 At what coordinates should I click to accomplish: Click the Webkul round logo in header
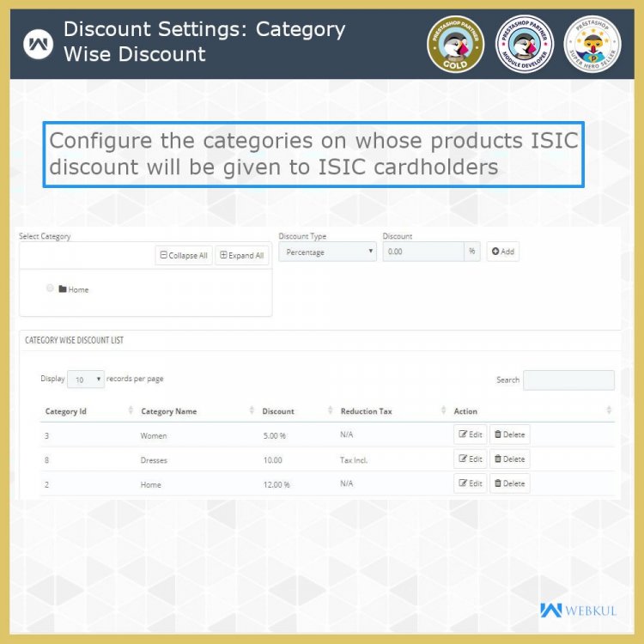pos(38,44)
